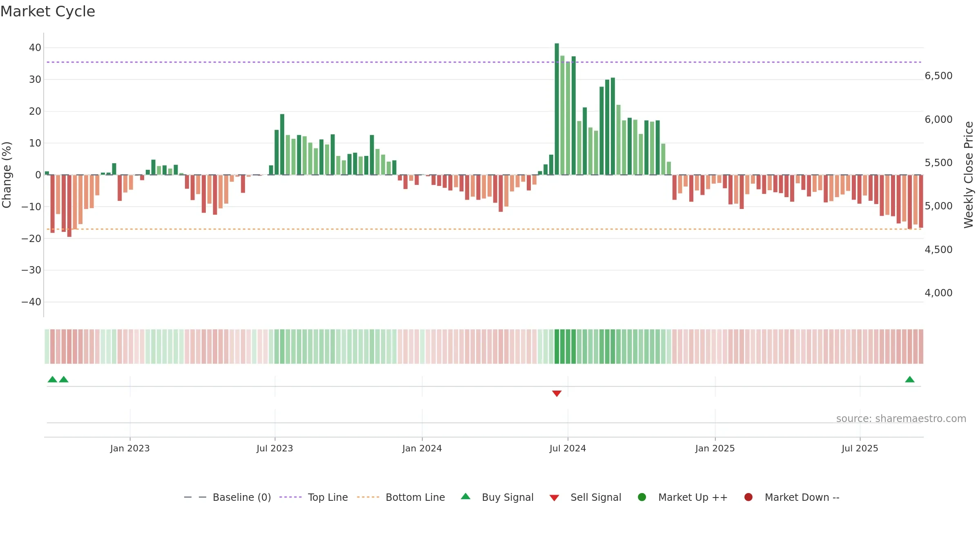Click the Change (%) axis title
Image resolution: width=980 pixels, height=551 pixels.
pyautogui.click(x=7, y=175)
